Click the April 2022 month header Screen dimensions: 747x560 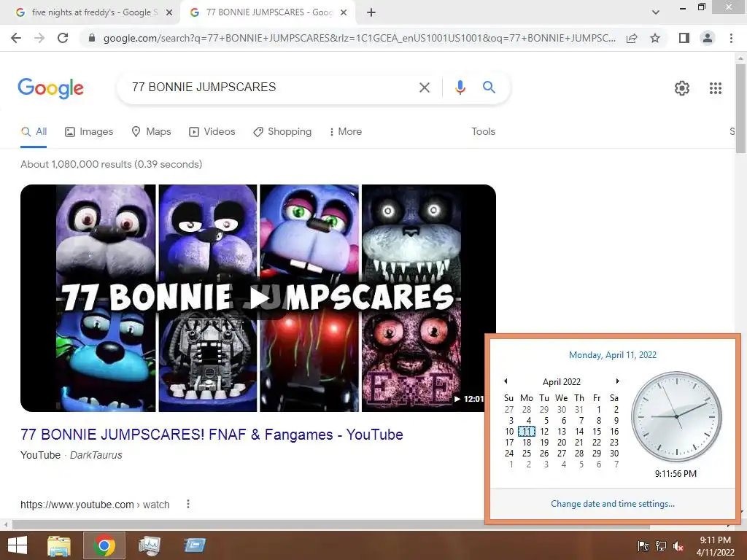pos(561,382)
